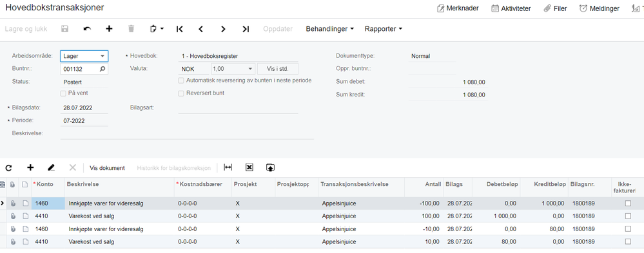Refresh the transaction grid
The width and height of the screenshot is (644, 253).
(8, 168)
